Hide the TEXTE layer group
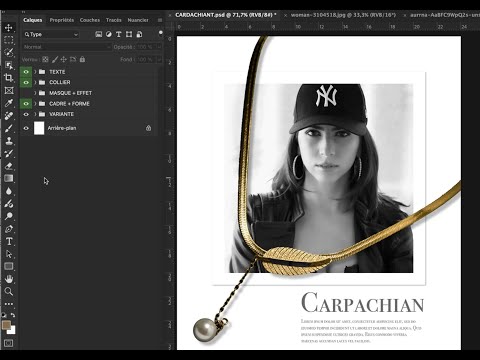The image size is (480, 360). [26, 72]
